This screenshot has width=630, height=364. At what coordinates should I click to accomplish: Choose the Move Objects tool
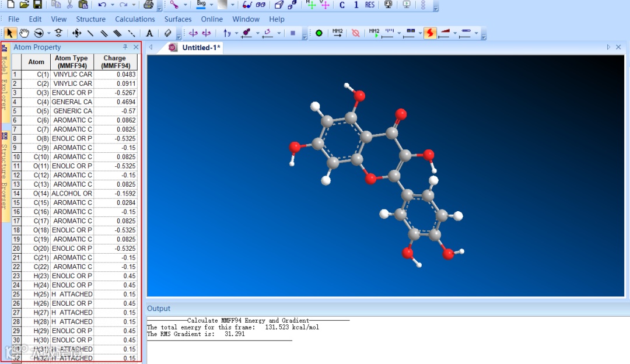[x=76, y=33]
